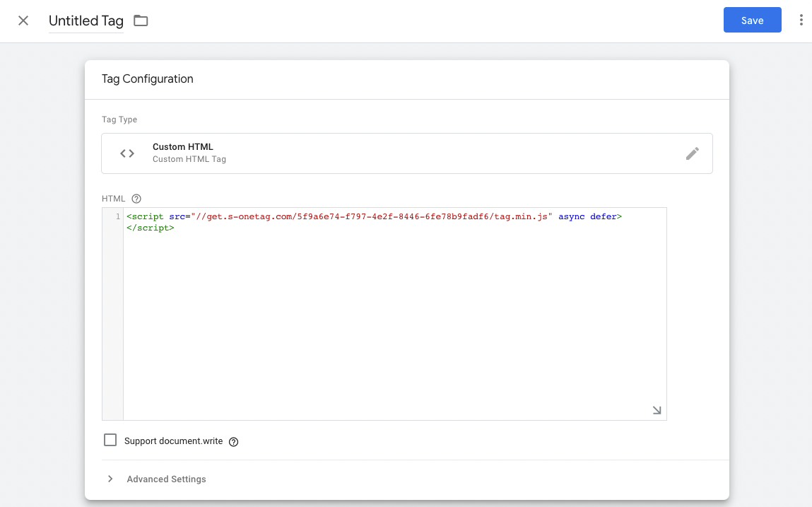Image resolution: width=812 pixels, height=507 pixels.
Task: Click the Tag Configuration section heading
Action: pos(147,79)
